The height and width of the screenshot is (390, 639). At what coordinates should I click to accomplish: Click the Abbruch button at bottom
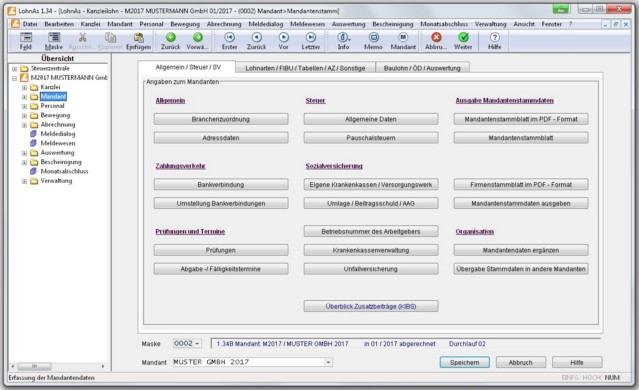pyautogui.click(x=520, y=362)
